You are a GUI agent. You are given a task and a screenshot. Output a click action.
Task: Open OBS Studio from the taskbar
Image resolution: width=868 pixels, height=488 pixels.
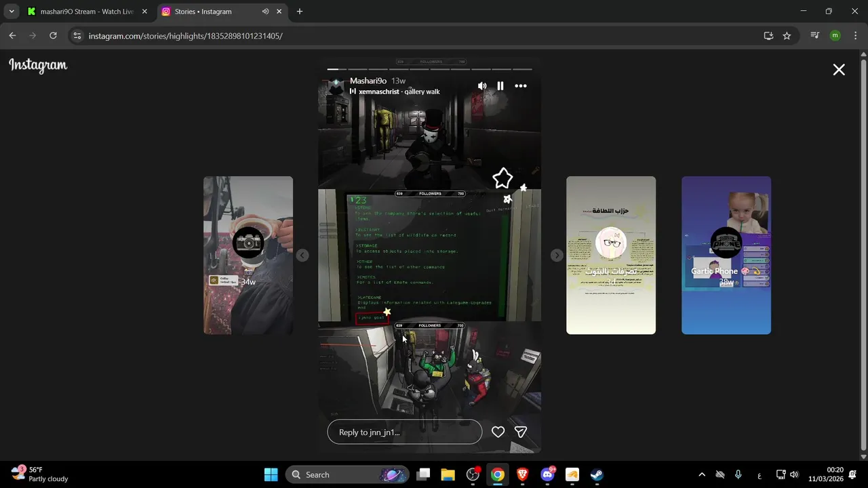coord(473,474)
